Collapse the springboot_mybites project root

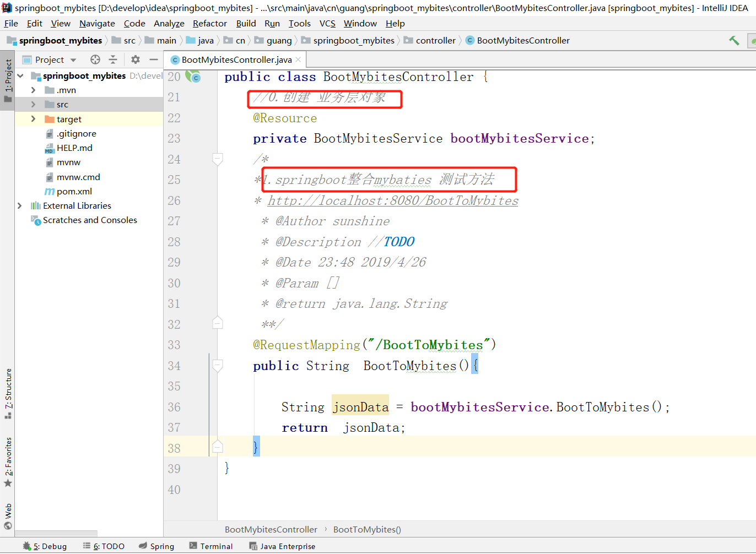[x=20, y=75]
